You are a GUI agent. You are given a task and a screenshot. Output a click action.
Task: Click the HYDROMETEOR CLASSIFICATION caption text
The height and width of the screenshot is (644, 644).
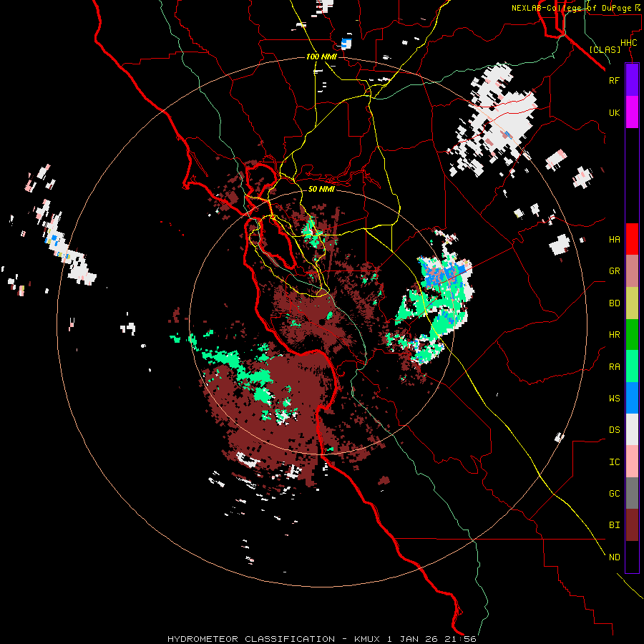tap(251, 639)
